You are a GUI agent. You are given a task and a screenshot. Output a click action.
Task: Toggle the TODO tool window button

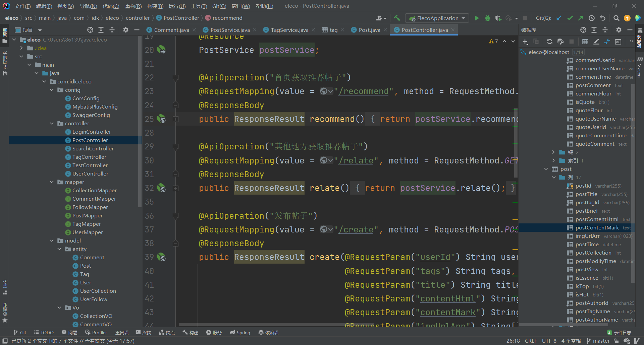coord(44,332)
